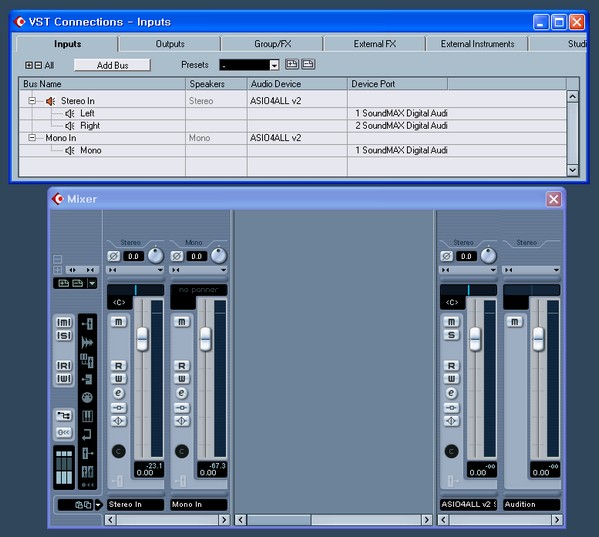Mute the ASIO4ALL v2 output channel
Viewport: 599px width, 537px height.
click(451, 322)
